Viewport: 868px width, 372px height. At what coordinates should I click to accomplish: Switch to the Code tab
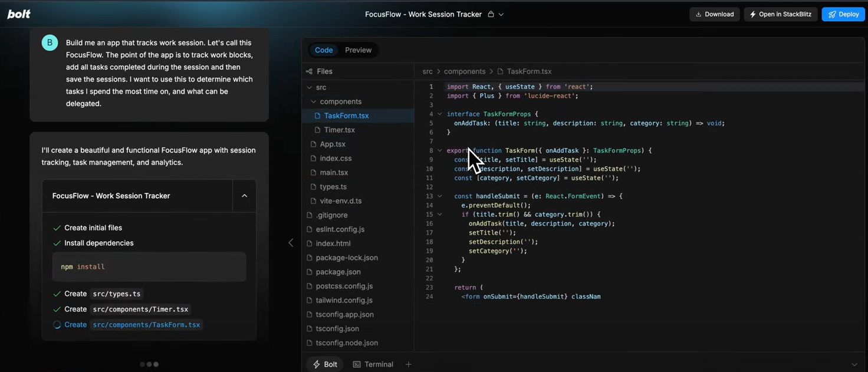pyautogui.click(x=324, y=50)
